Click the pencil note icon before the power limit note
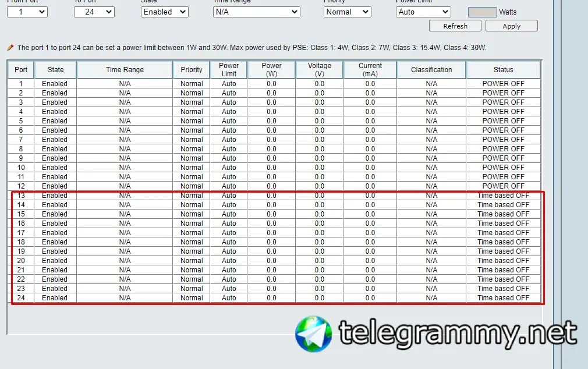 click(10, 47)
